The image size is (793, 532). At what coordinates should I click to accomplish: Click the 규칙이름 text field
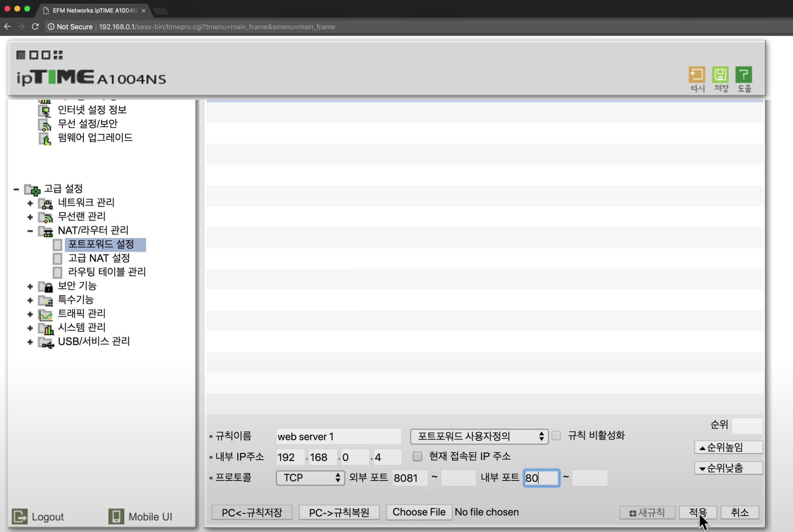(338, 436)
